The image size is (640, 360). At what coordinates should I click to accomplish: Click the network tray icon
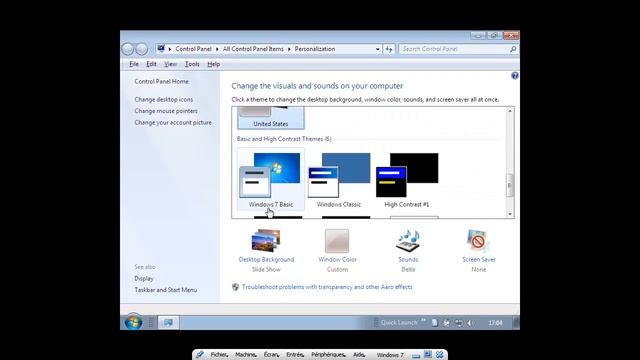point(458,323)
